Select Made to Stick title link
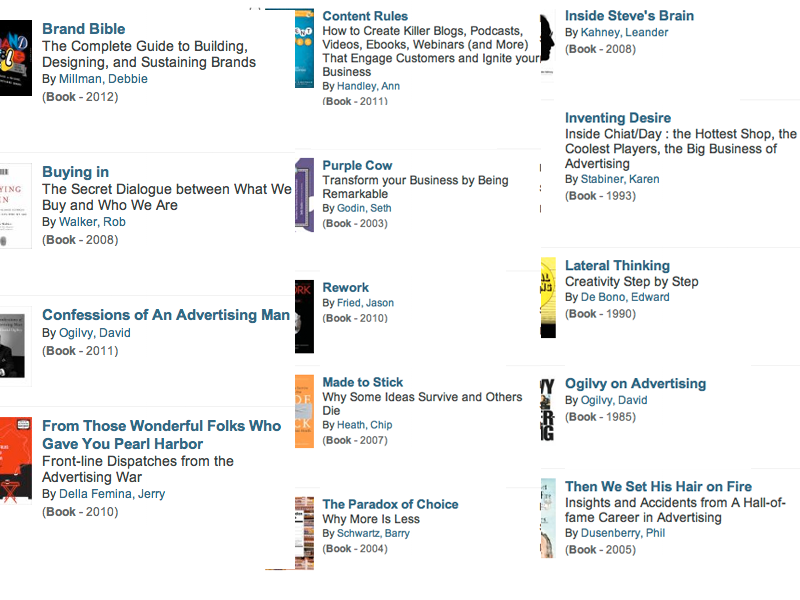800x600 pixels. pyautogui.click(x=363, y=382)
